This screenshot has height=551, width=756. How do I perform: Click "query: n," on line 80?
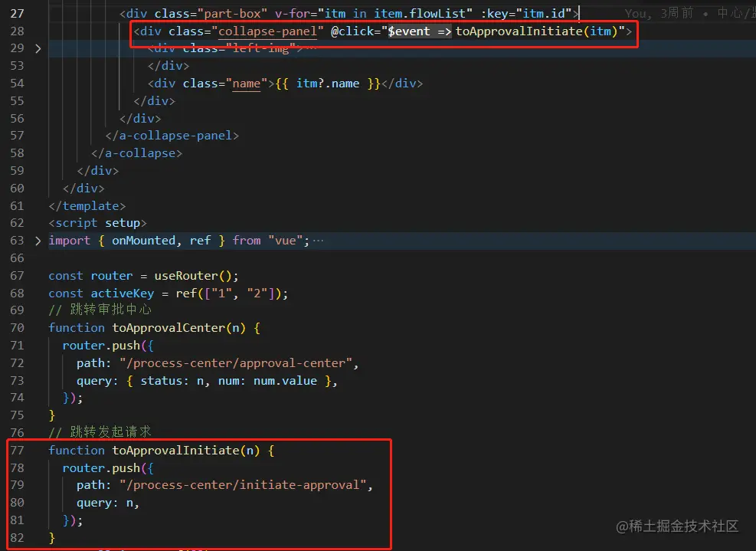pyautogui.click(x=108, y=503)
